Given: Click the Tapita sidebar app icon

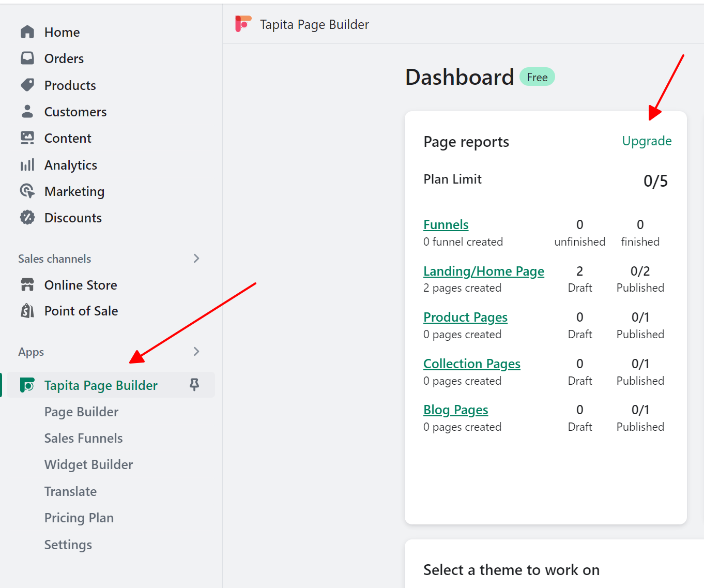Looking at the screenshot, I should tap(27, 385).
